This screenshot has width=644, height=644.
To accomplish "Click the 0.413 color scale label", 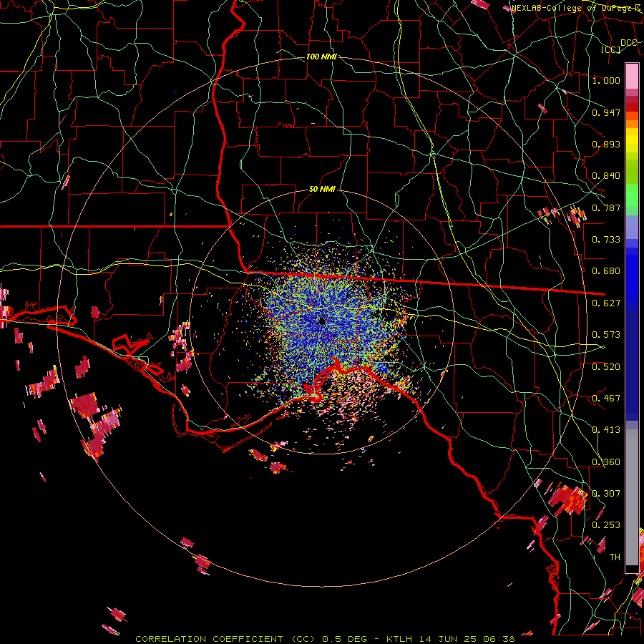I will [606, 430].
